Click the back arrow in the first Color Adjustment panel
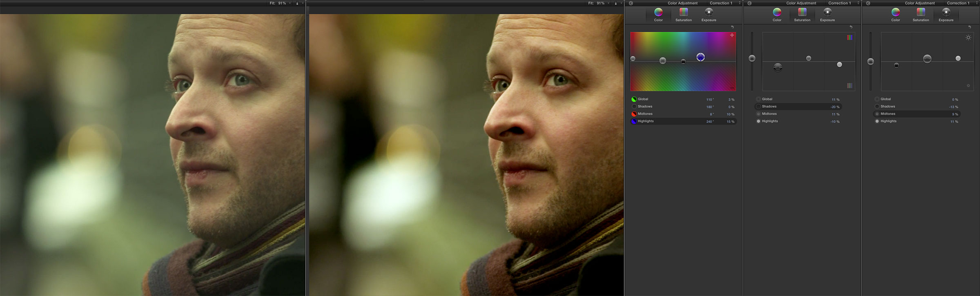The image size is (980, 296). pyautogui.click(x=631, y=3)
